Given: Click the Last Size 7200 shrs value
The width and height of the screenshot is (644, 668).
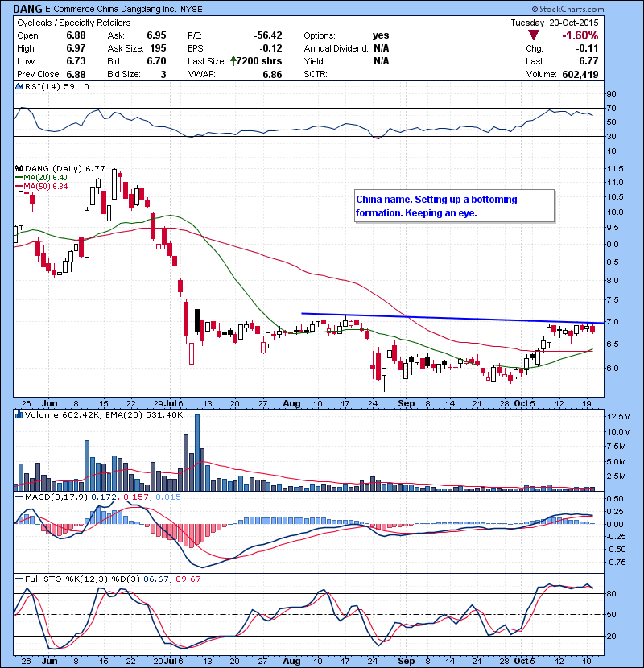Looking at the screenshot, I should point(259,61).
